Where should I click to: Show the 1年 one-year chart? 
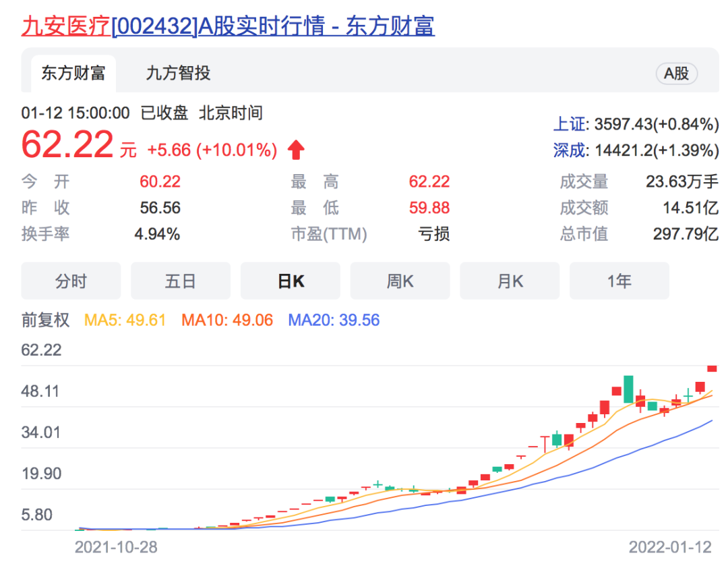(619, 281)
